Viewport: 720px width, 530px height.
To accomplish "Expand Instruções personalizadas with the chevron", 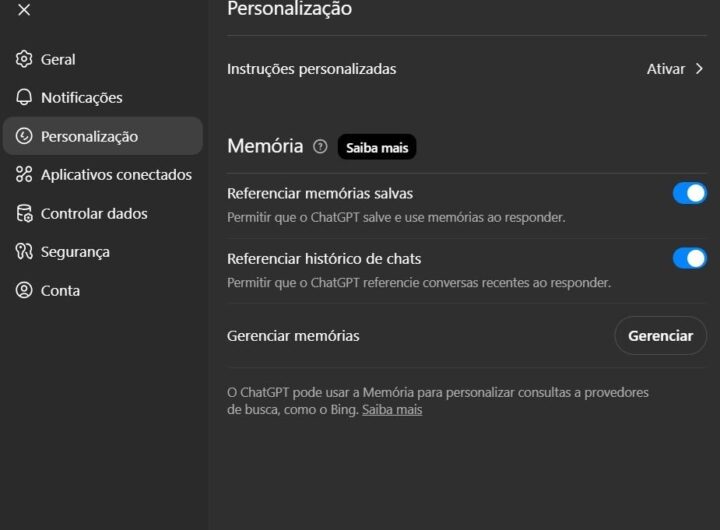I will tap(700, 69).
